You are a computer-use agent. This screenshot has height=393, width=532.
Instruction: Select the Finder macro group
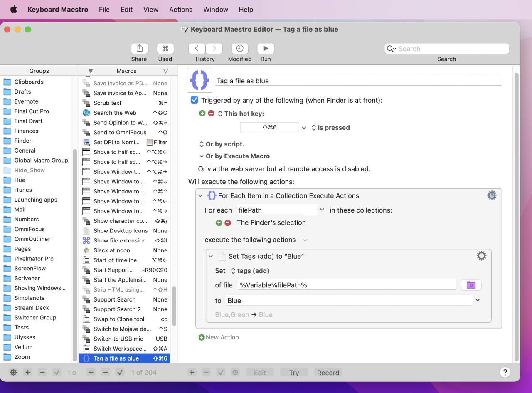coord(36,141)
